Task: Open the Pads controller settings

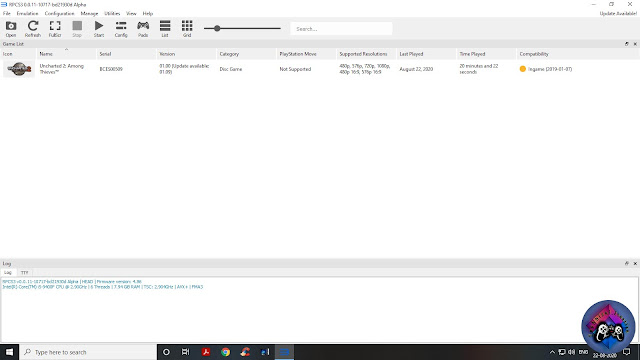Action: tap(143, 29)
